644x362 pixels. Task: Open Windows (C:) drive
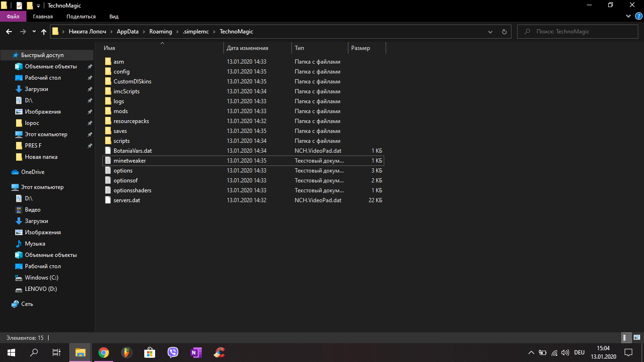click(x=41, y=278)
